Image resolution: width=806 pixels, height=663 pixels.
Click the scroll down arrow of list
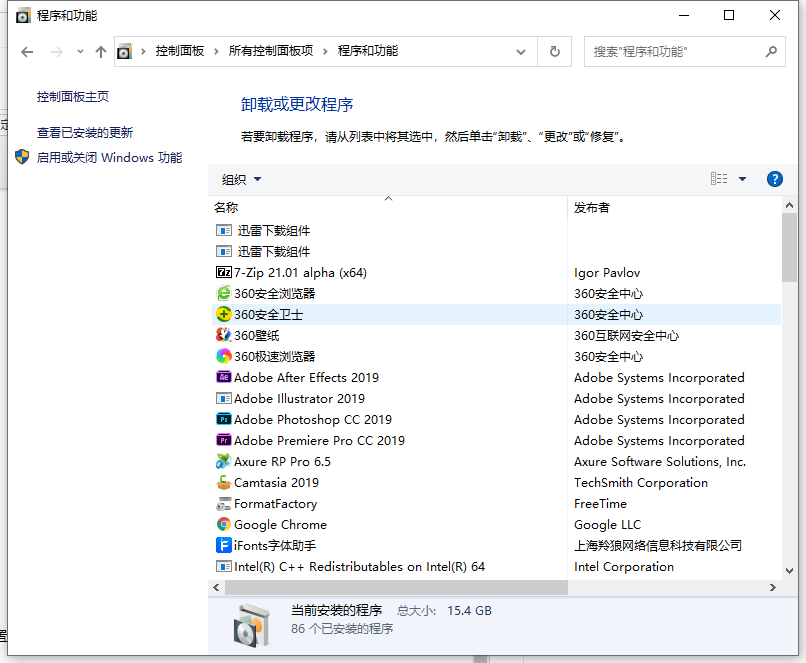pos(789,570)
